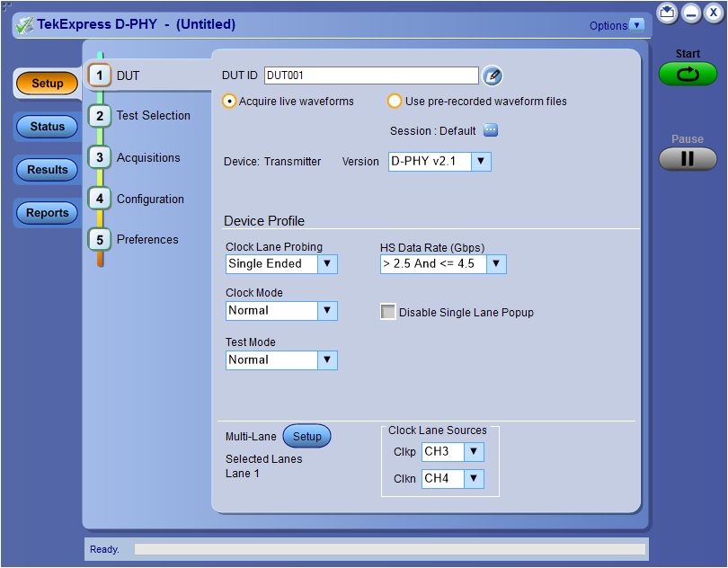Open the D-PHY Version dropdown
The image size is (728, 568).
coord(481,162)
